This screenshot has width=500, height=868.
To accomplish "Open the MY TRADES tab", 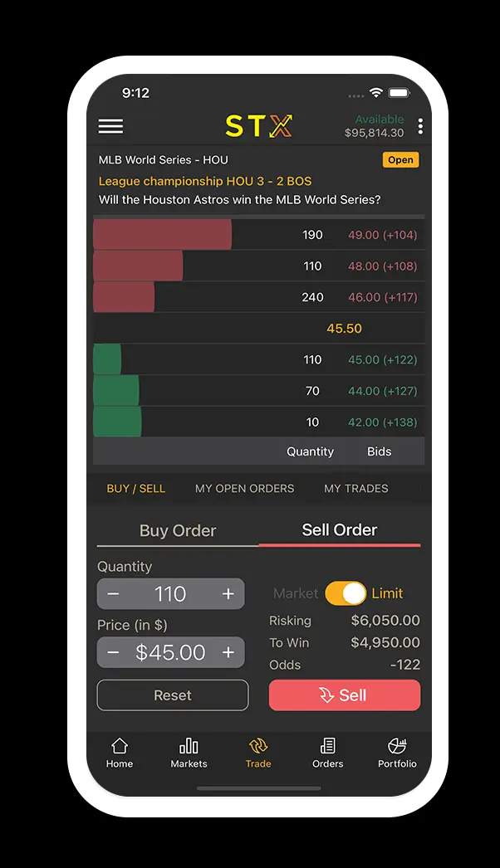I will (x=355, y=489).
